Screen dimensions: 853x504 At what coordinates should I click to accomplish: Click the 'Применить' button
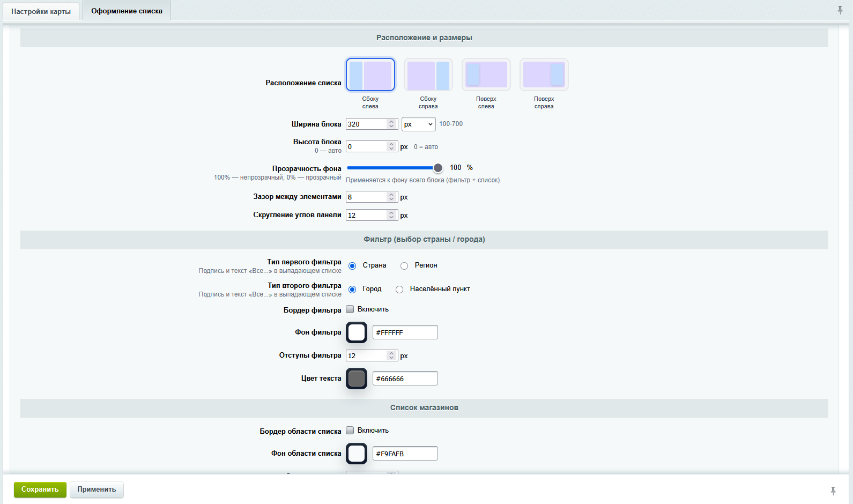pyautogui.click(x=97, y=490)
